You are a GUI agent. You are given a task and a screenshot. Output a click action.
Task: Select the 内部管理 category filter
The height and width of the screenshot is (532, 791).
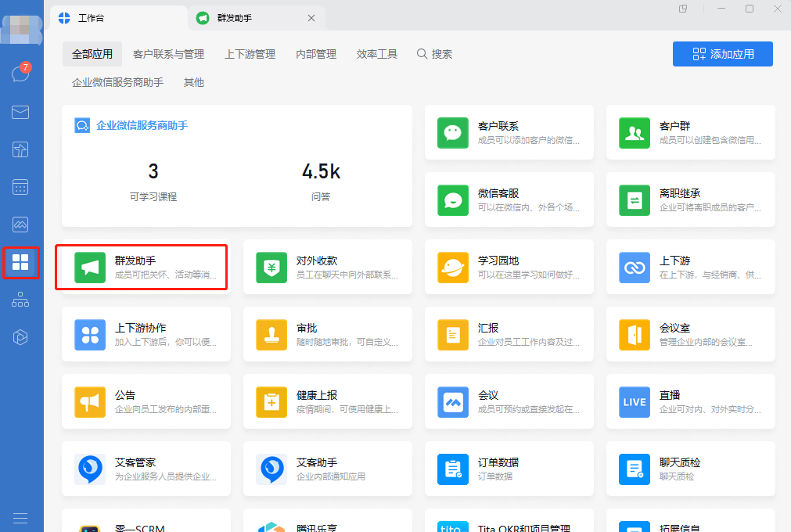315,54
